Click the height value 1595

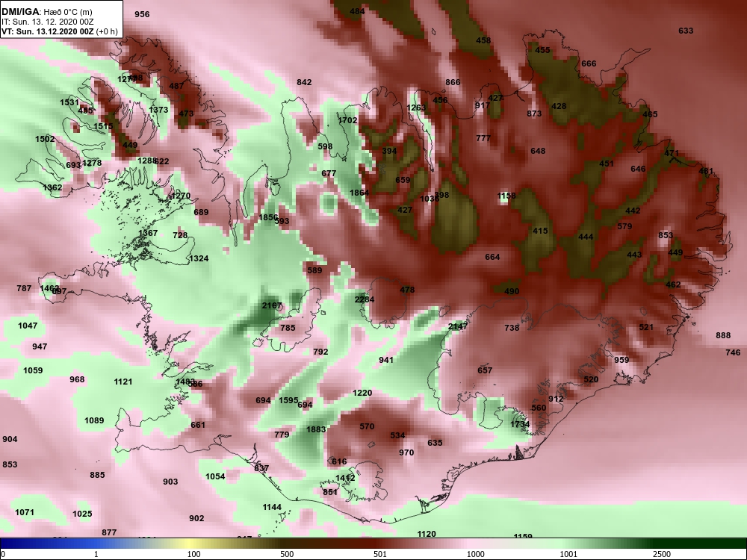click(288, 400)
